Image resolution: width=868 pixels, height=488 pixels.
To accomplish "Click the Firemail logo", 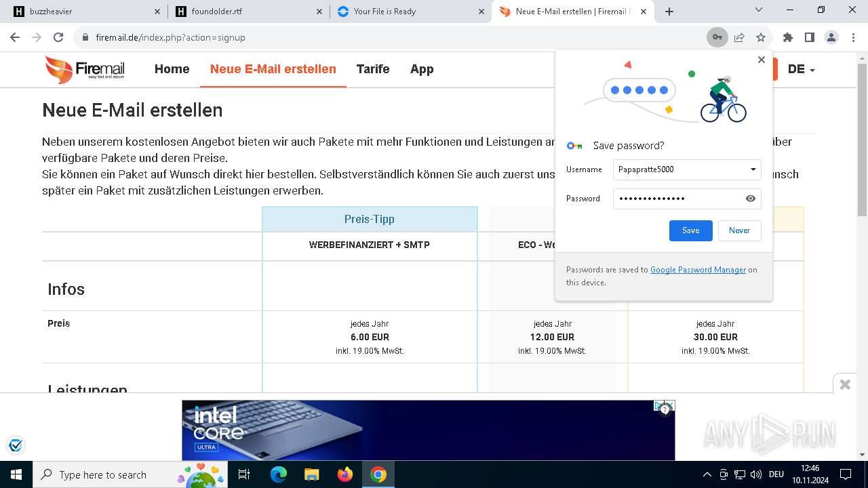I will (85, 69).
